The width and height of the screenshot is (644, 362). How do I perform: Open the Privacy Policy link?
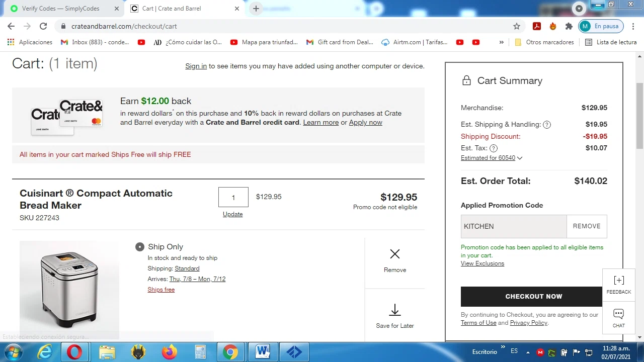(528, 323)
